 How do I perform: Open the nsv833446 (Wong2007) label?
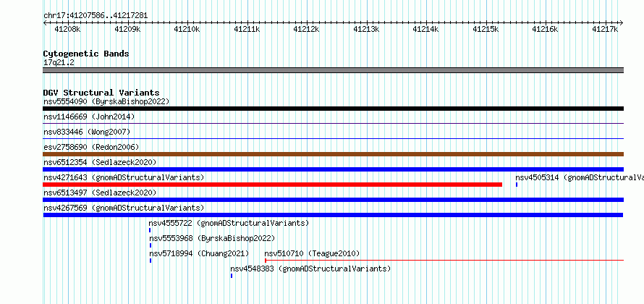click(x=87, y=132)
